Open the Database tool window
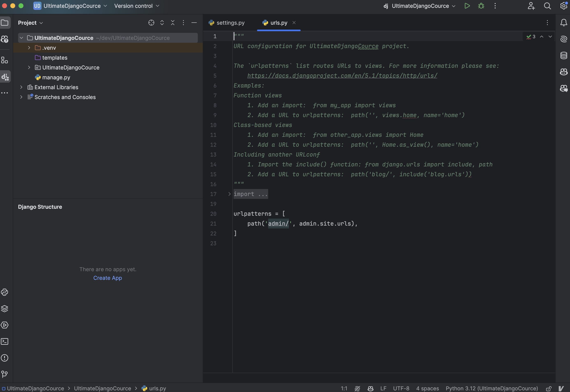570x392 pixels. (x=564, y=55)
